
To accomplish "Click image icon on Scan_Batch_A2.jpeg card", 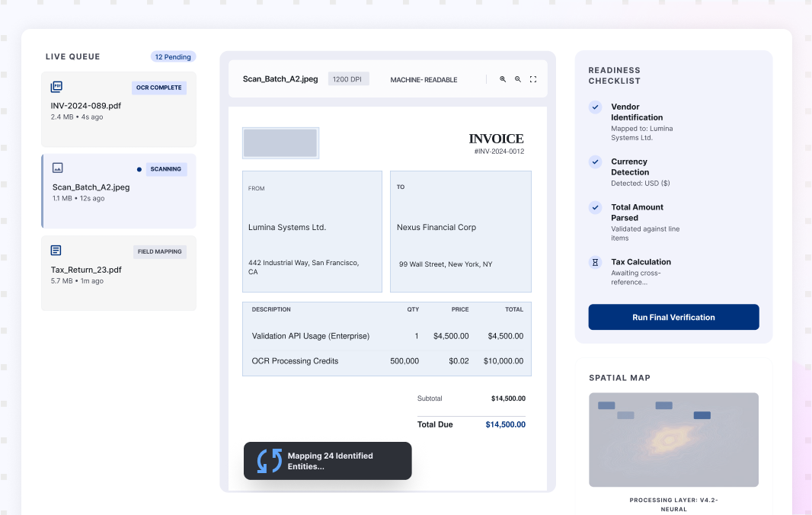I will [x=57, y=168].
